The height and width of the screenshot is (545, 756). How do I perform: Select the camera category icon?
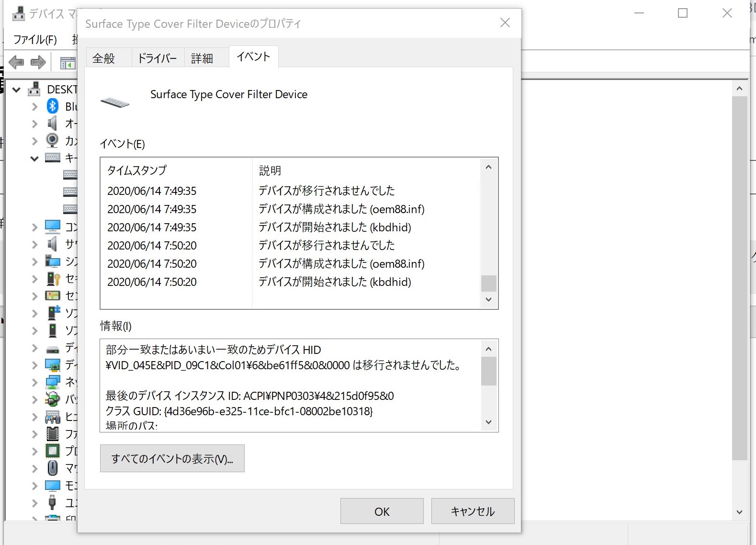tap(53, 140)
